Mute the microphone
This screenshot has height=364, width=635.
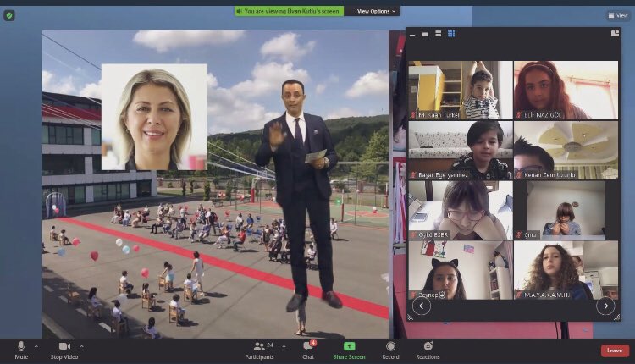21,350
